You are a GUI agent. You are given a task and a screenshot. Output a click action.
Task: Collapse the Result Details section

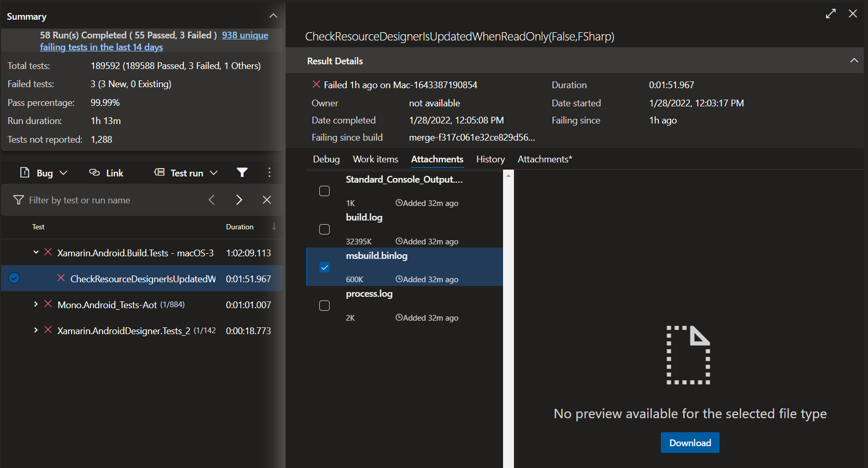[x=854, y=61]
